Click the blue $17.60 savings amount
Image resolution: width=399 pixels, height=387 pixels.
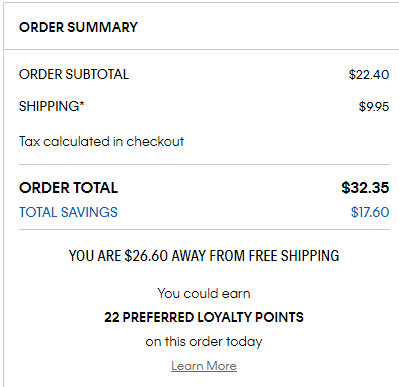370,212
